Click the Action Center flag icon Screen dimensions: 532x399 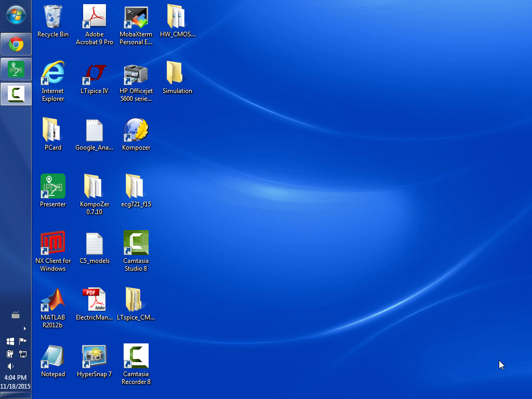pos(22,341)
